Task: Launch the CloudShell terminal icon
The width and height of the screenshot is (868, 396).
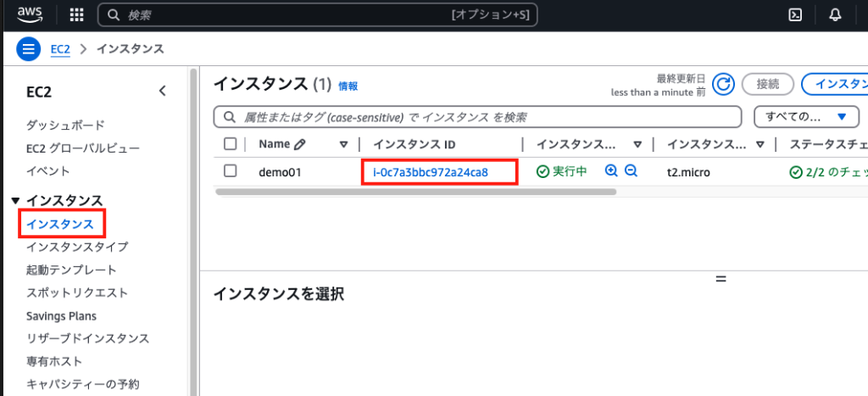Action: (x=795, y=15)
